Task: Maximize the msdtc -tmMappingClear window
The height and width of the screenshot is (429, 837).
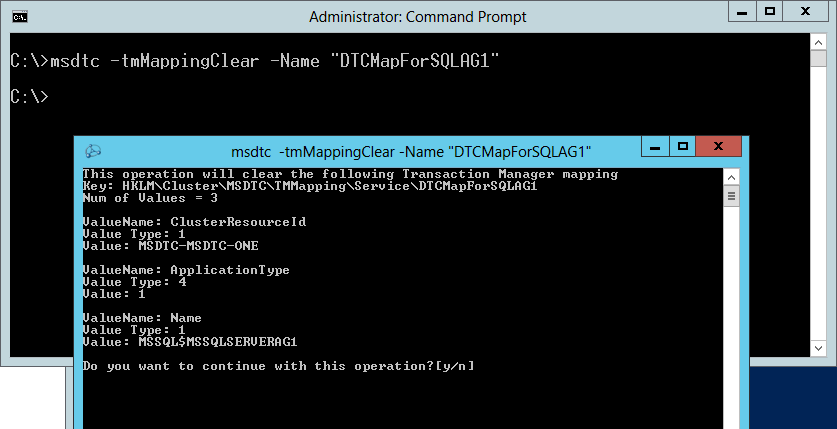Action: tap(682, 146)
